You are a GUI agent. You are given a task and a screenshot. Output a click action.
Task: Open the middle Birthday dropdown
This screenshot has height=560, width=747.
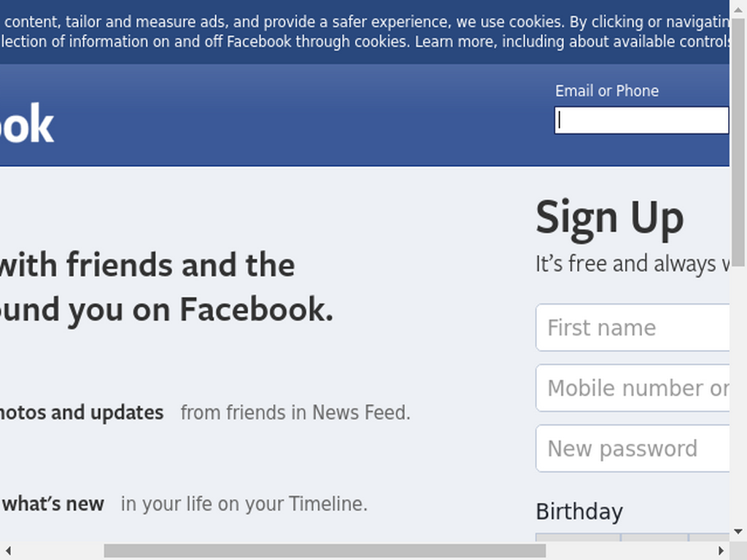pos(654,537)
